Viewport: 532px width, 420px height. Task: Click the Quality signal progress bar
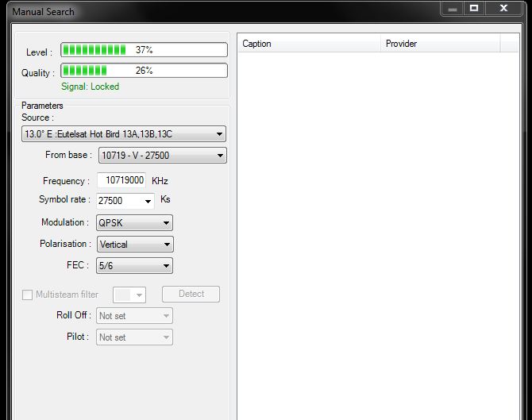tap(144, 71)
